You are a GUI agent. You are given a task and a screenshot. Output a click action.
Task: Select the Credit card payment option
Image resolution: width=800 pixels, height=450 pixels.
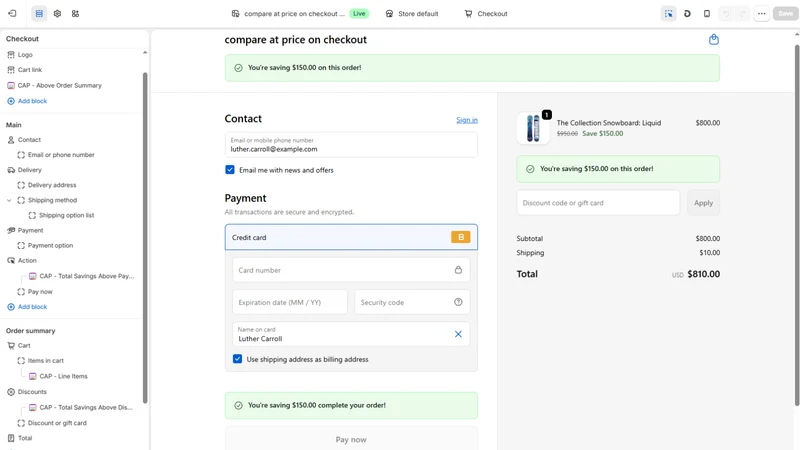(351, 237)
